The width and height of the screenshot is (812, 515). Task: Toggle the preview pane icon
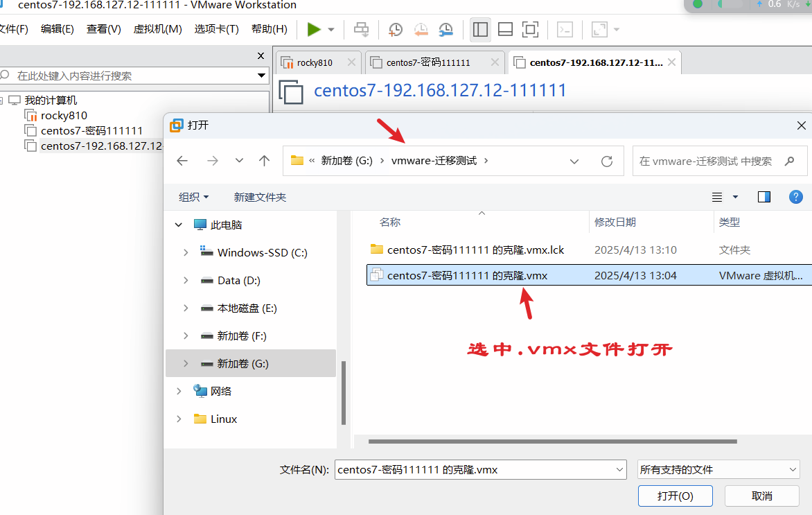click(764, 197)
